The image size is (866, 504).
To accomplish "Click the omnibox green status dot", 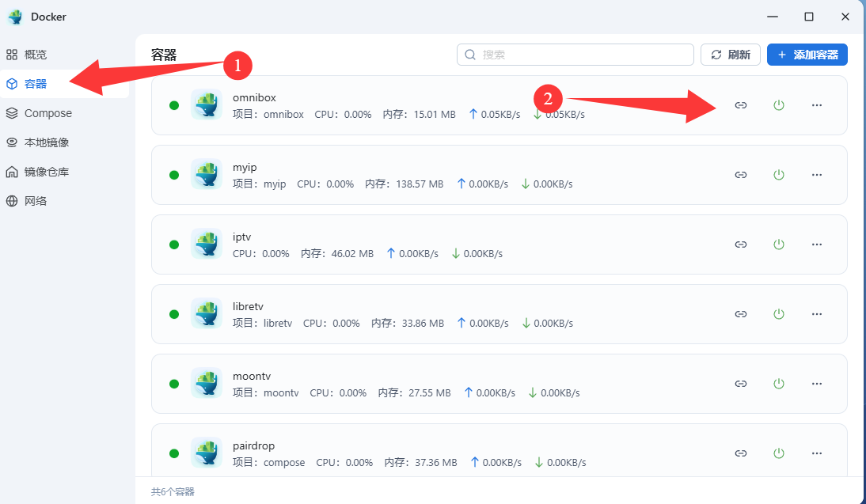I will pos(174,105).
